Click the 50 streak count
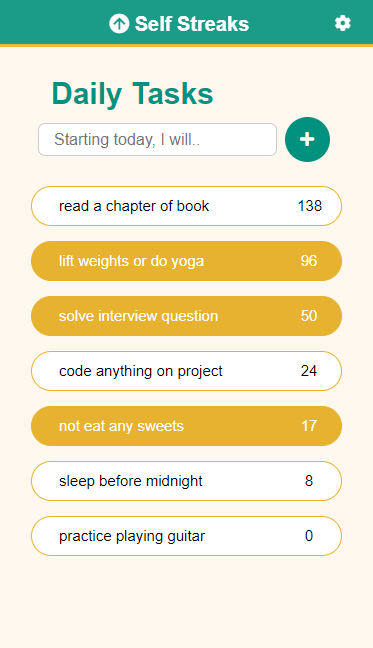The width and height of the screenshot is (373, 648). click(x=309, y=316)
